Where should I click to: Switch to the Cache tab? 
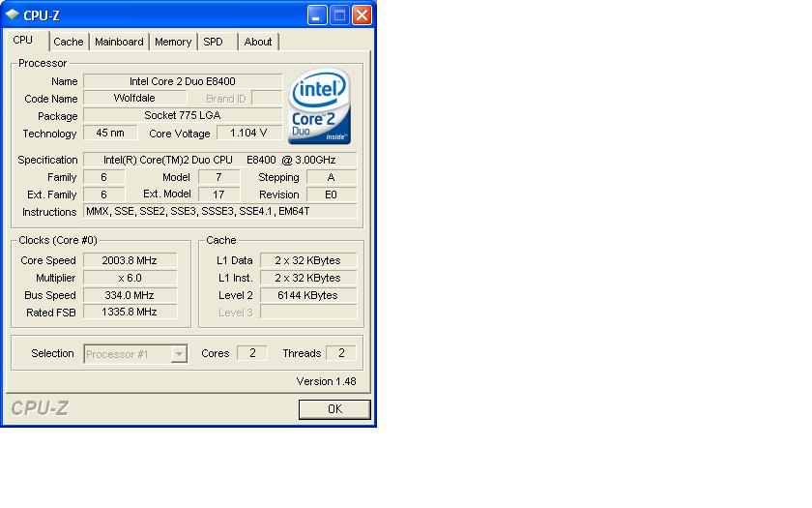[69, 42]
